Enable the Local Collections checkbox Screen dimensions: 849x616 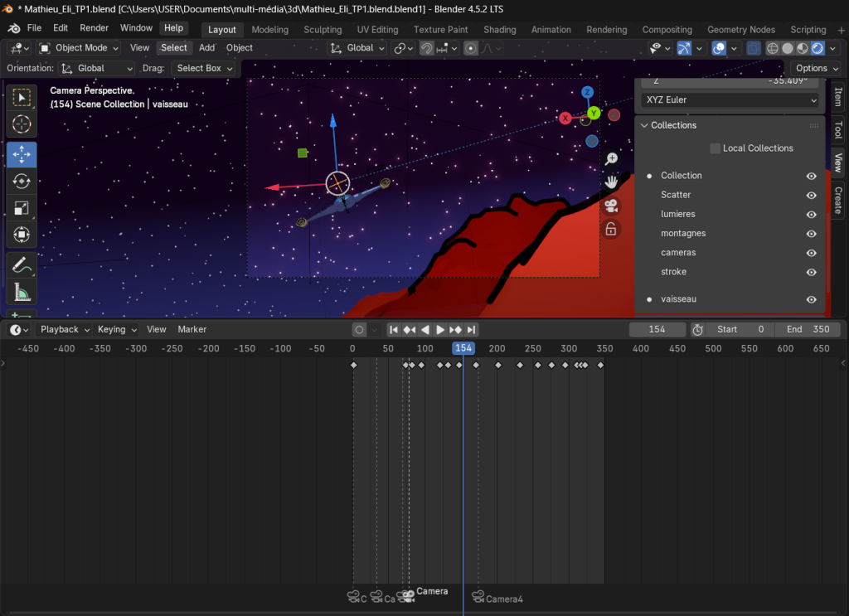point(715,148)
